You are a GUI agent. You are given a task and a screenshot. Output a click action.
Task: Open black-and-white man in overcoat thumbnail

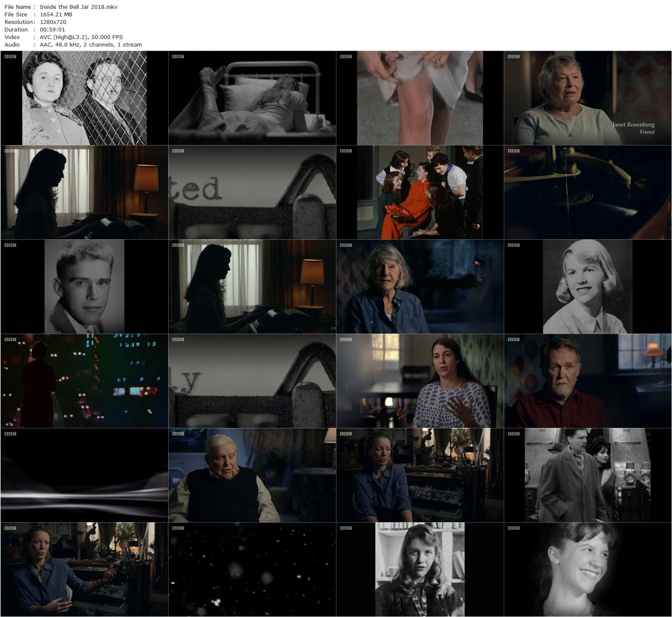(x=588, y=475)
